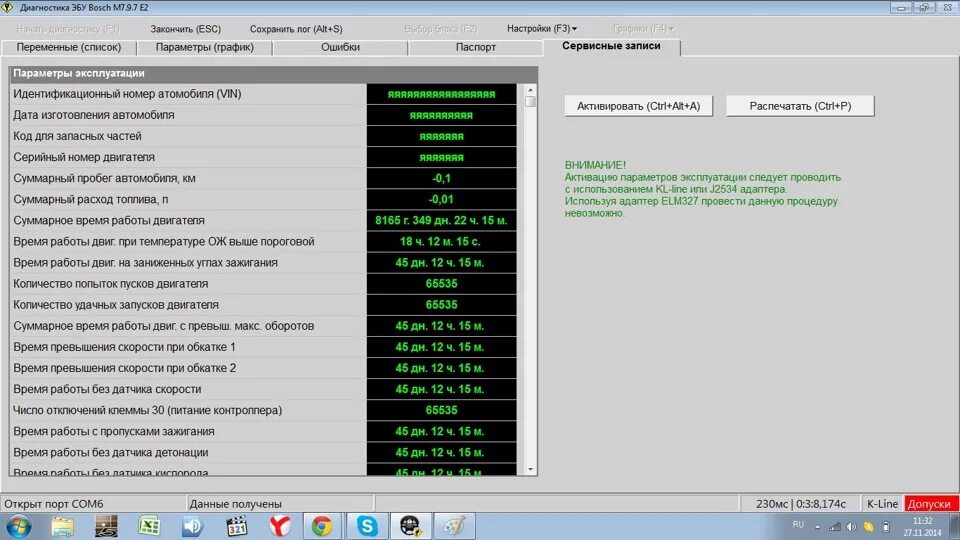Click the Данные получены status text
The height and width of the screenshot is (540, 960).
coord(236,504)
